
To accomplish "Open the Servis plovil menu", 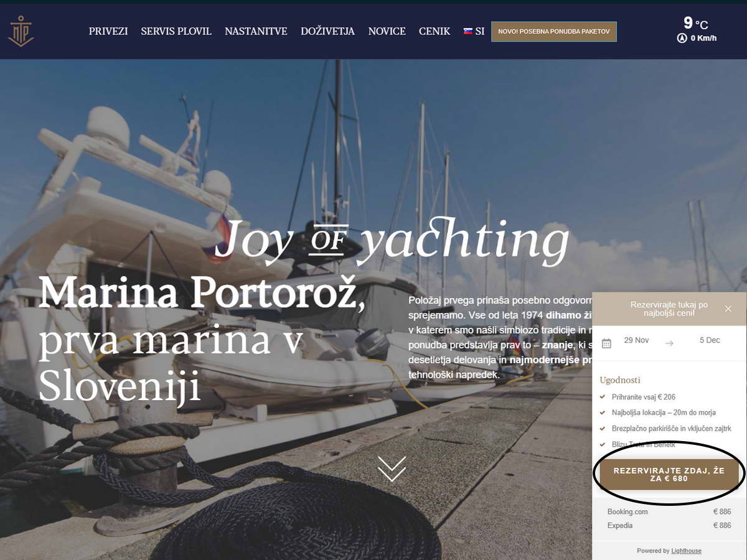I will click(x=176, y=31).
